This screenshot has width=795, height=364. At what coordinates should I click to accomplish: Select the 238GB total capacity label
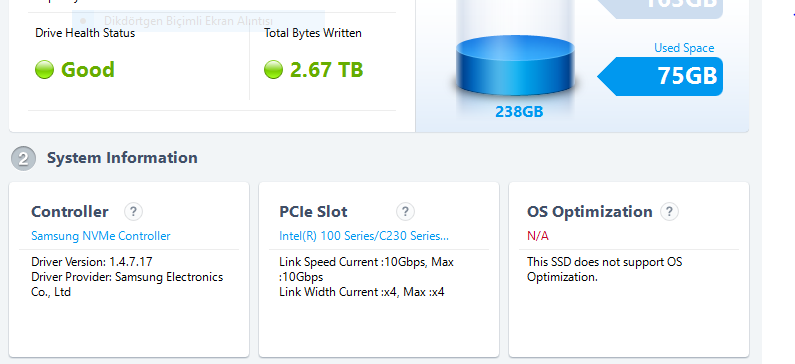(x=519, y=112)
